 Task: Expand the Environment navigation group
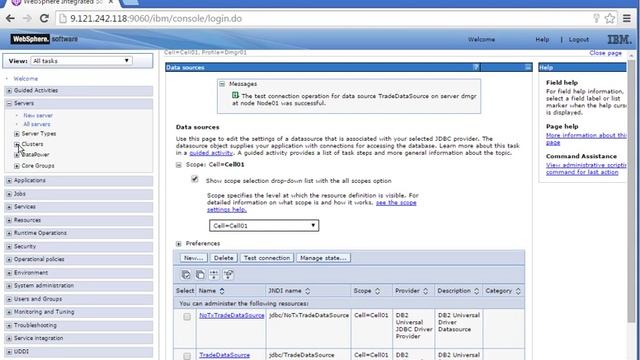[9, 273]
